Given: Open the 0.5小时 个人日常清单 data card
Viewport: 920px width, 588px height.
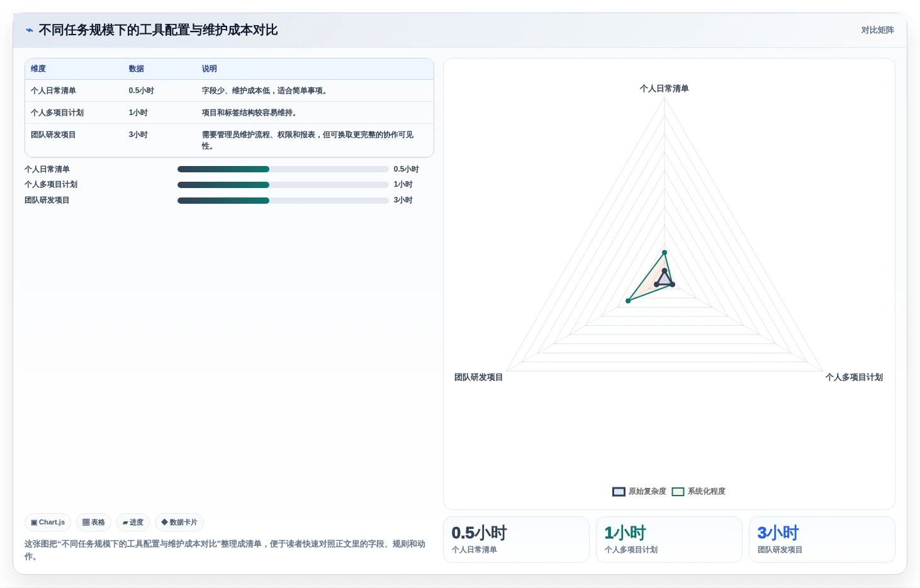Looking at the screenshot, I should 516,540.
